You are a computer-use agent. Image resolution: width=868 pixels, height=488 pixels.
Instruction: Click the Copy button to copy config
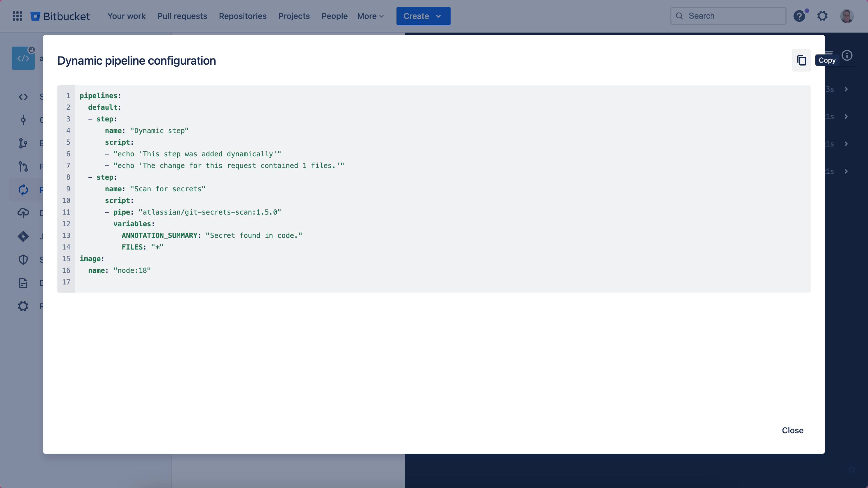[801, 60]
